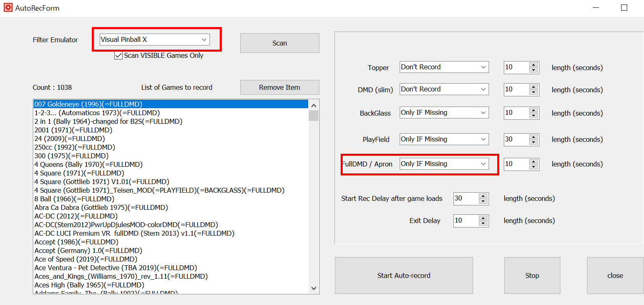Click the Remove Item button
Viewport: 644px width, 305px height.
(280, 87)
